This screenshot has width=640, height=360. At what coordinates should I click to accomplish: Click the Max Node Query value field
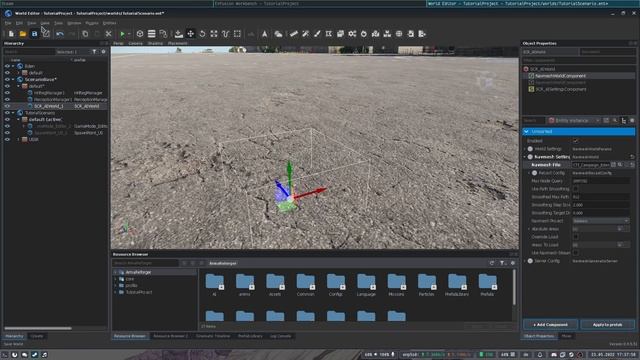point(600,181)
